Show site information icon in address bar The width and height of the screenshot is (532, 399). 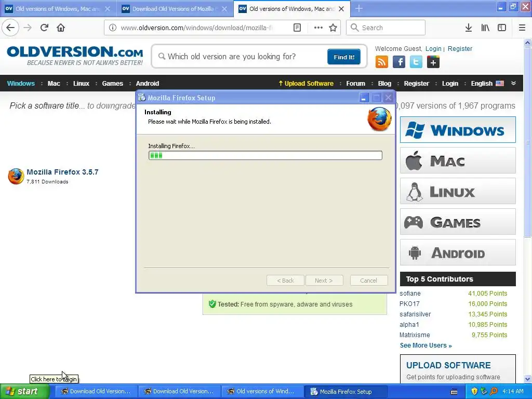click(113, 28)
